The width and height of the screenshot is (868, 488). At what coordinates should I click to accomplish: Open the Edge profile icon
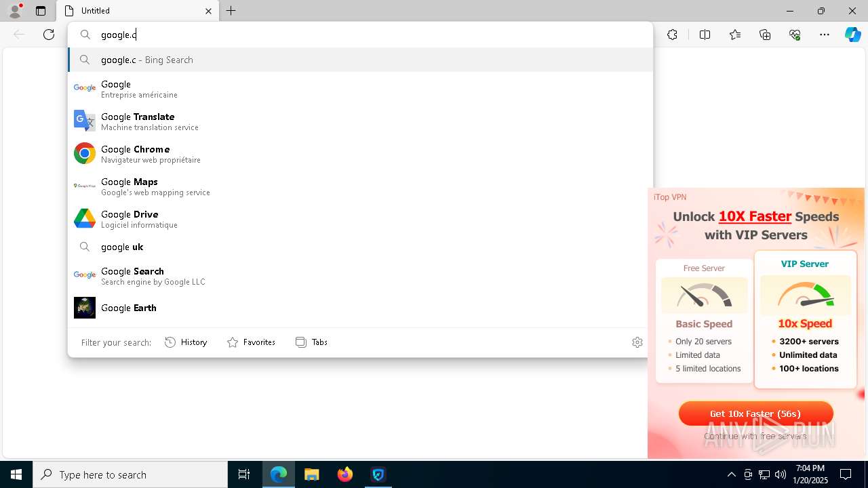coord(15,11)
